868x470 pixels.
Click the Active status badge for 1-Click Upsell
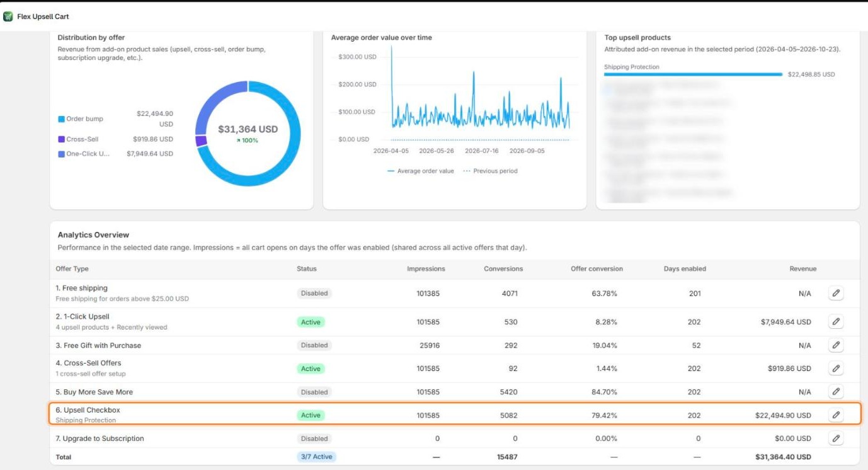[311, 322]
